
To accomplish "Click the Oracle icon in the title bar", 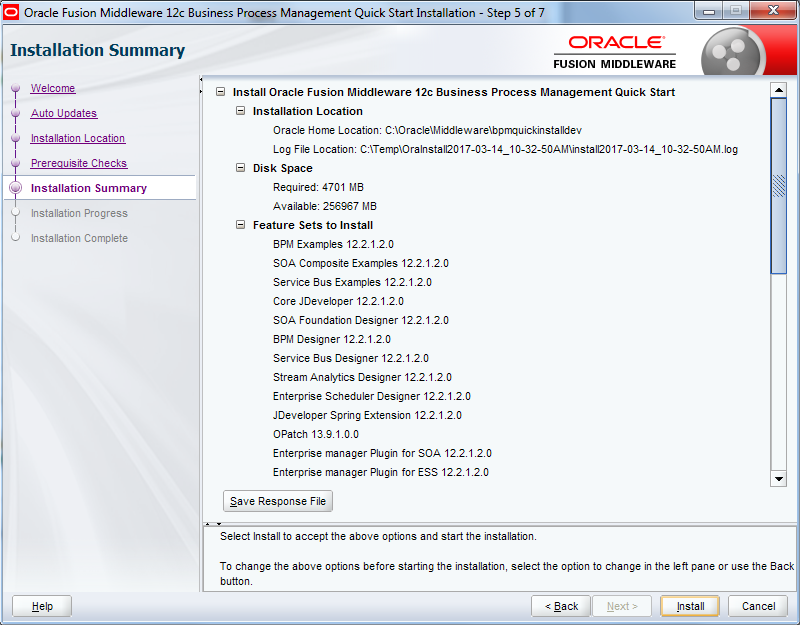I will coord(11,12).
